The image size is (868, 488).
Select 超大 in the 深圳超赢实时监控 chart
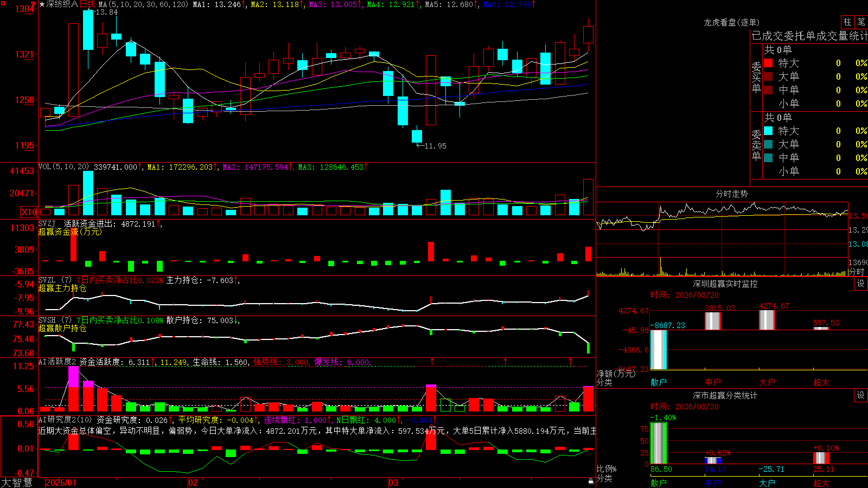[821, 382]
